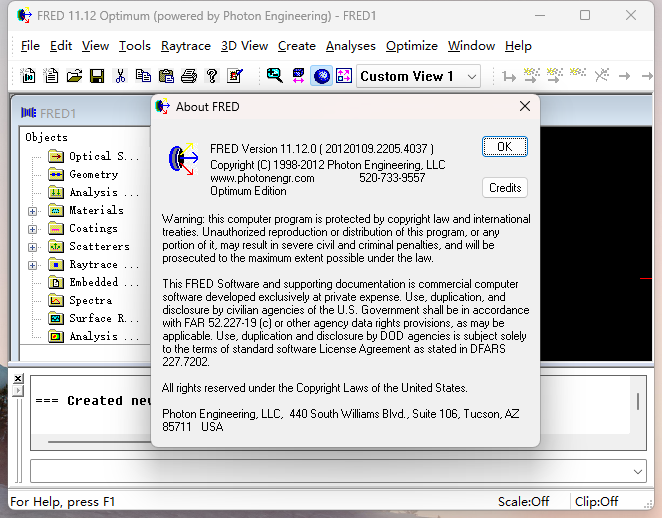The image size is (662, 518).
Task: Click the new text script document icon
Action: click(x=52, y=76)
